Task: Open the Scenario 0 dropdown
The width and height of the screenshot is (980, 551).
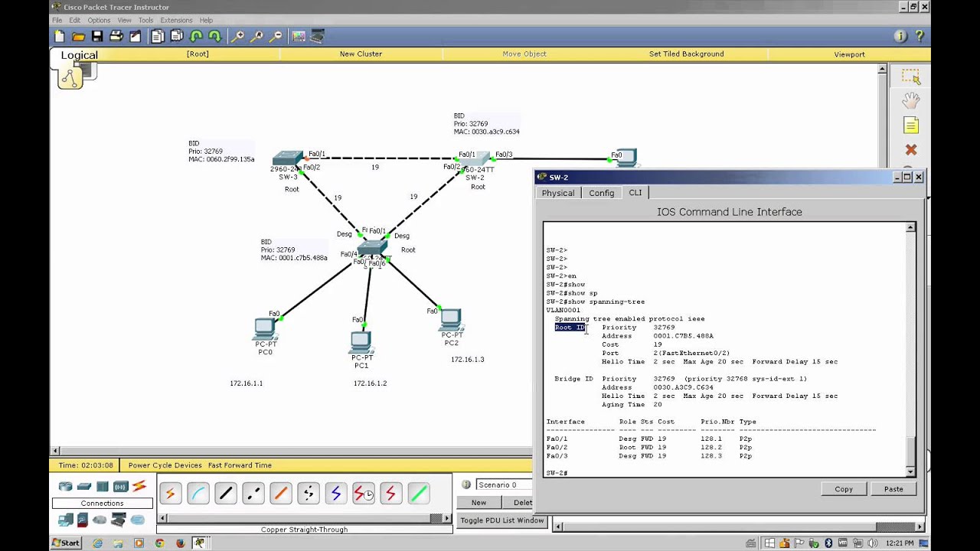Action: 503,484
